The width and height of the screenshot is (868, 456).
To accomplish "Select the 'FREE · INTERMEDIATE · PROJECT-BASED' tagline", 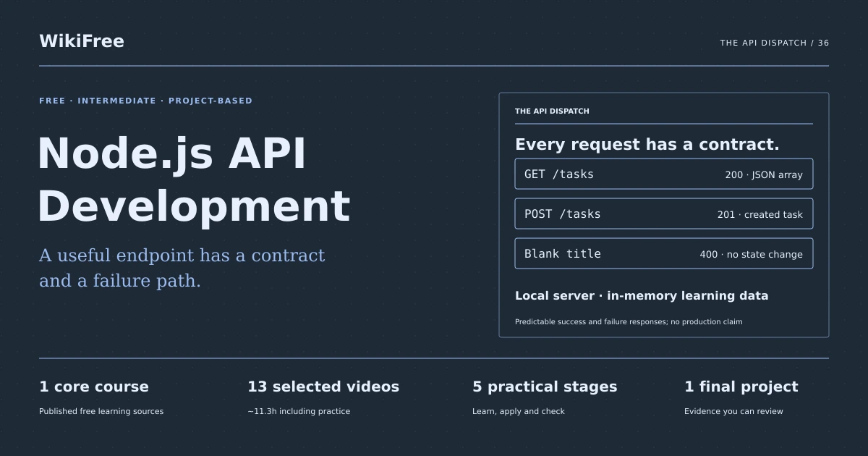I will (x=146, y=101).
